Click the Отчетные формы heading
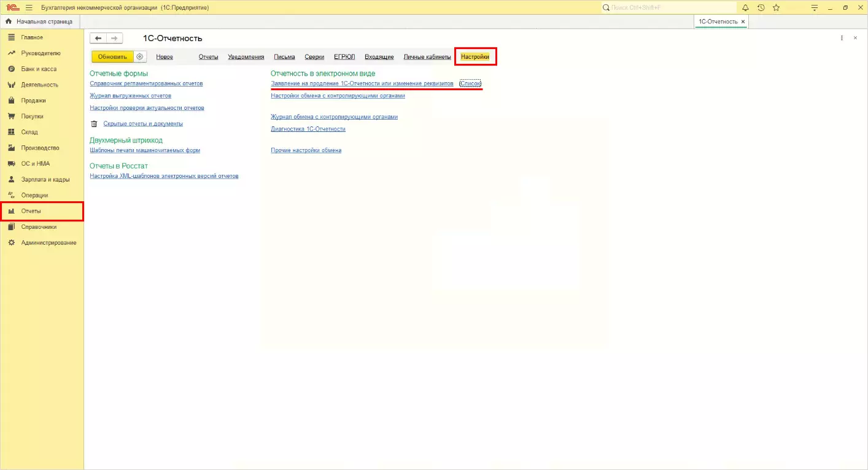Screen dimensions: 868x470 point(118,74)
